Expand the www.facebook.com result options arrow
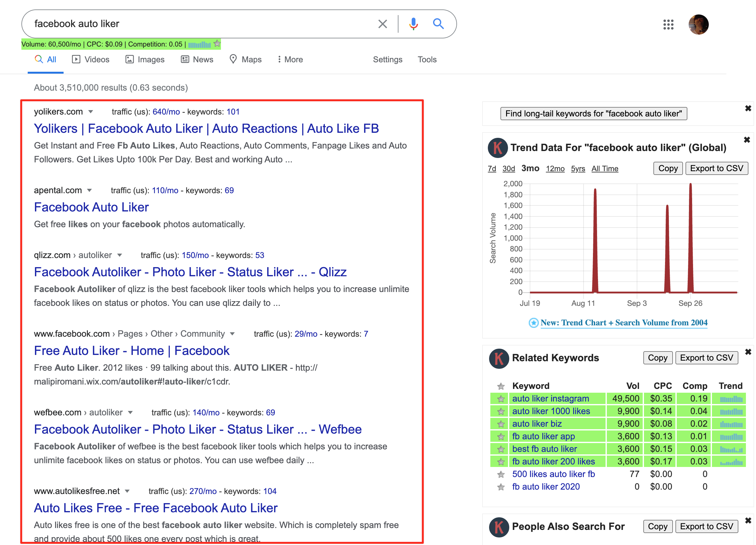 click(232, 334)
